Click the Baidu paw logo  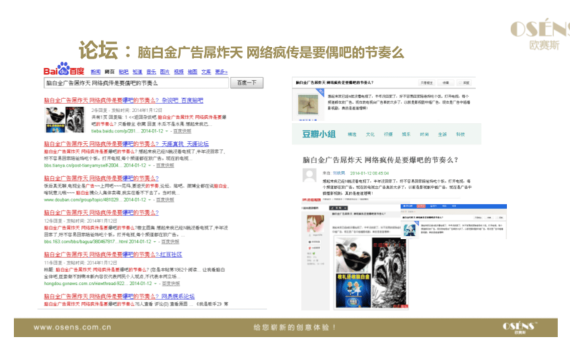click(64, 69)
